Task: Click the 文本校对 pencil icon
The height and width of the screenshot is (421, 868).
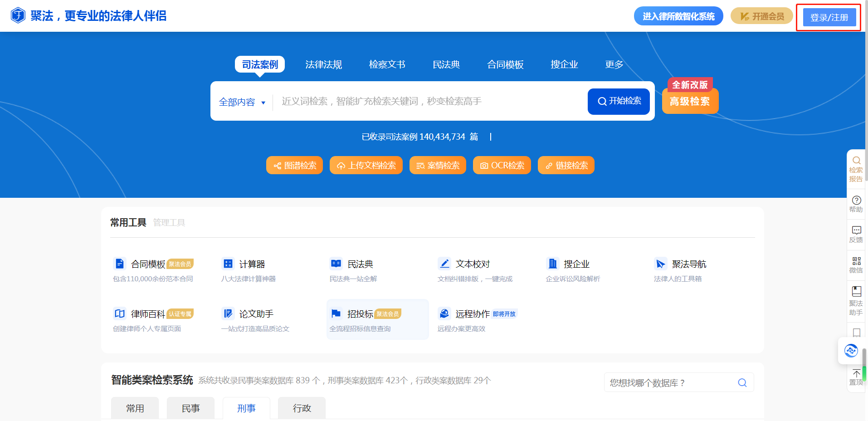Action: [x=444, y=264]
